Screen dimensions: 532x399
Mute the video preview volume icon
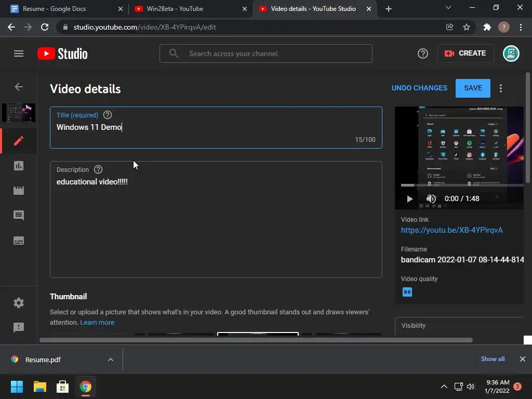(x=431, y=198)
